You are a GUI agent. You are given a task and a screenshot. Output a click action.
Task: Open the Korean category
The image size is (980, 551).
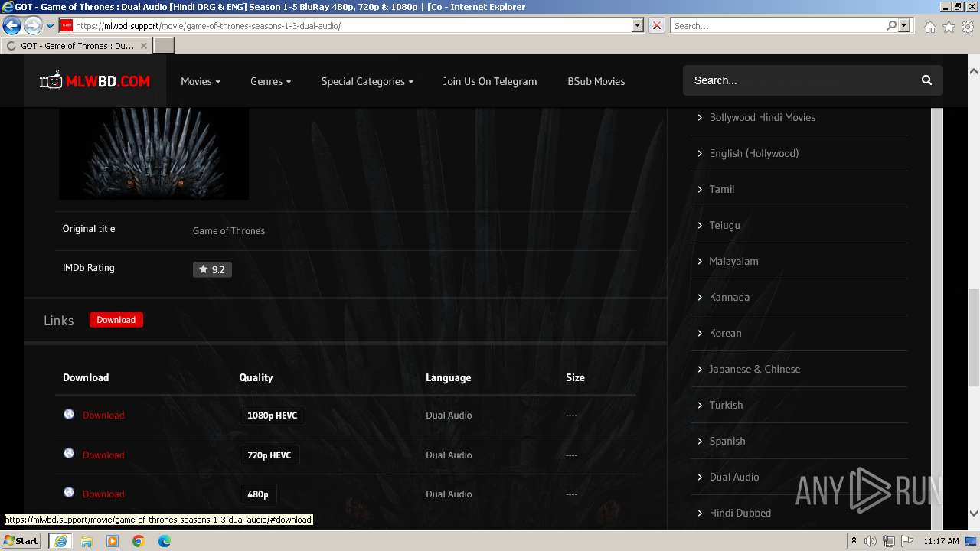pos(725,333)
